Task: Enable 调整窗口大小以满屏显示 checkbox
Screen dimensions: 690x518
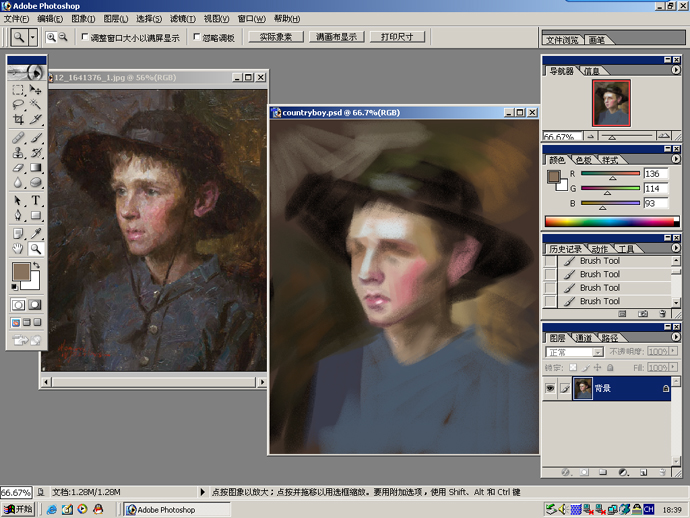Action: pos(85,37)
